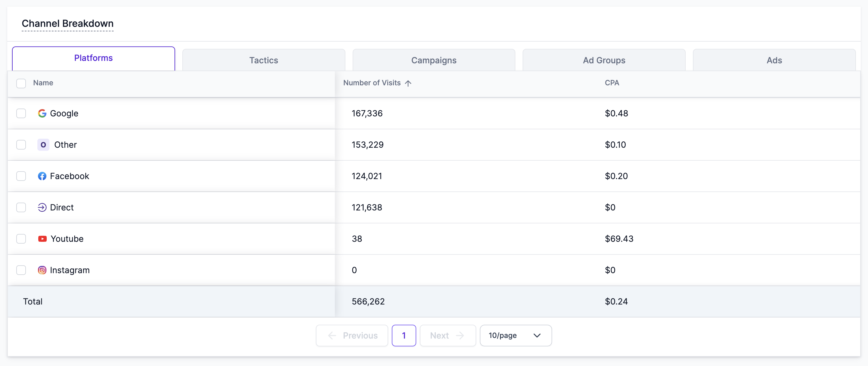Click the Direct traffic arrow icon
The image size is (868, 366).
[42, 207]
